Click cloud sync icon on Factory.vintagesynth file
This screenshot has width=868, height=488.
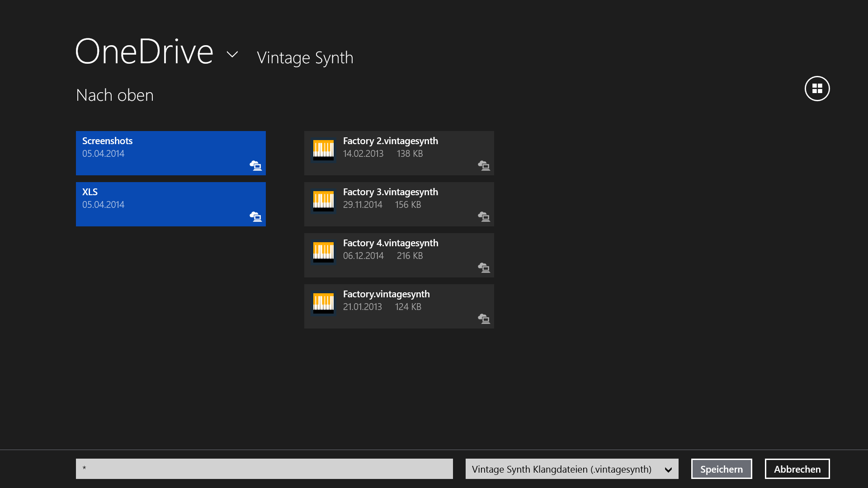[x=484, y=319]
